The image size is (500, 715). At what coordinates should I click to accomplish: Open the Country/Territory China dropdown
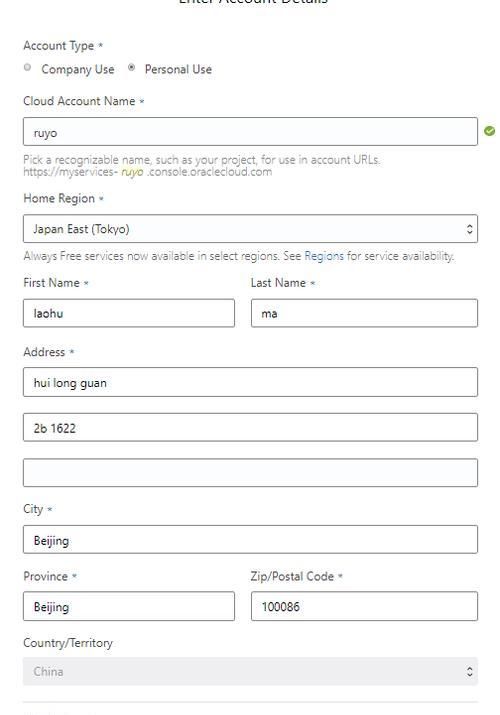tap(250, 671)
